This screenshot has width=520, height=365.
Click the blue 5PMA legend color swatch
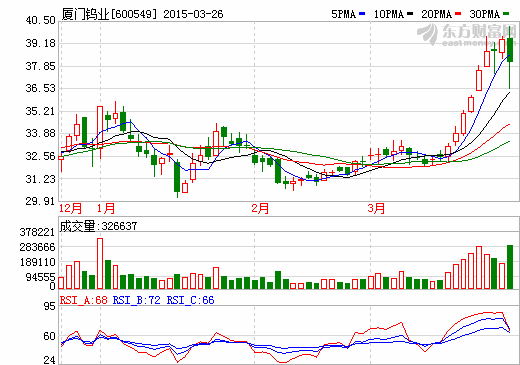(x=362, y=14)
